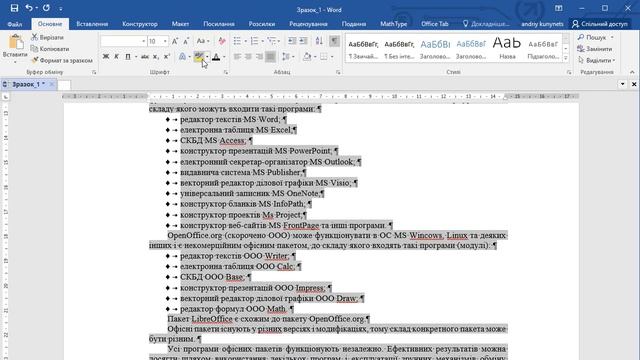
Task: Toggle superscript x² formatting
Action: click(x=167, y=57)
